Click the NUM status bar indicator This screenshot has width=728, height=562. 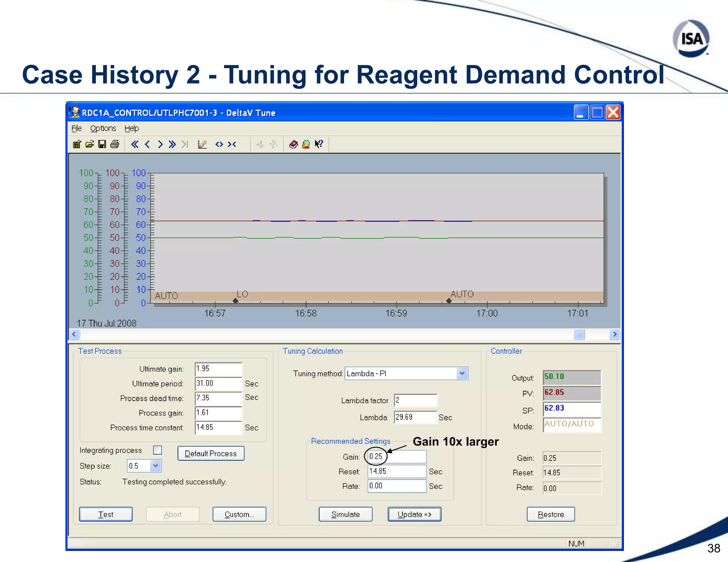(576, 544)
